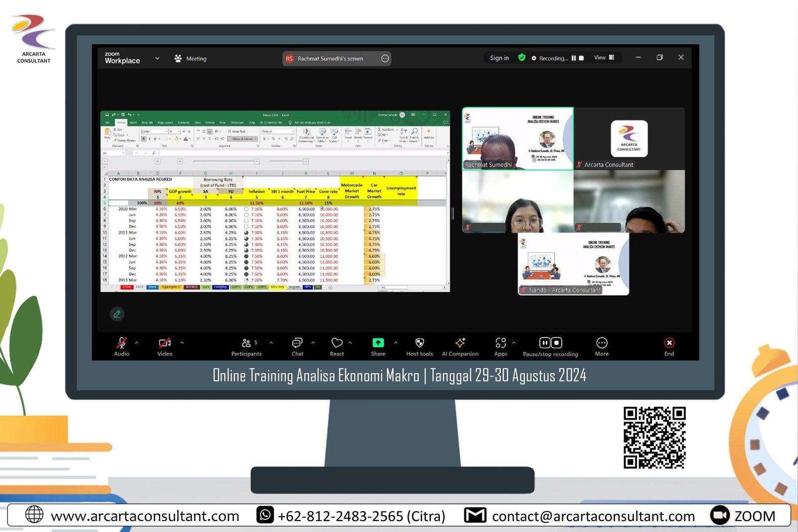
Task: Click the green Share screen icon
Action: coord(378,343)
